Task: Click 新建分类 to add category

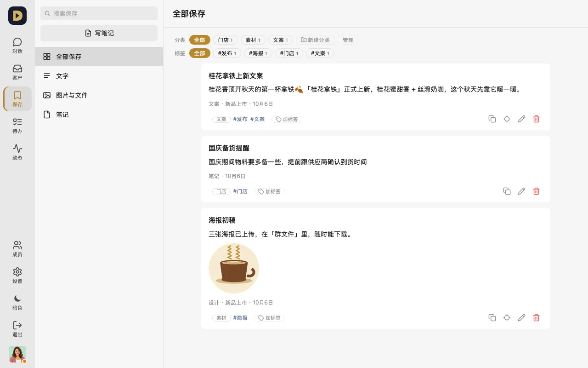Action: point(316,40)
